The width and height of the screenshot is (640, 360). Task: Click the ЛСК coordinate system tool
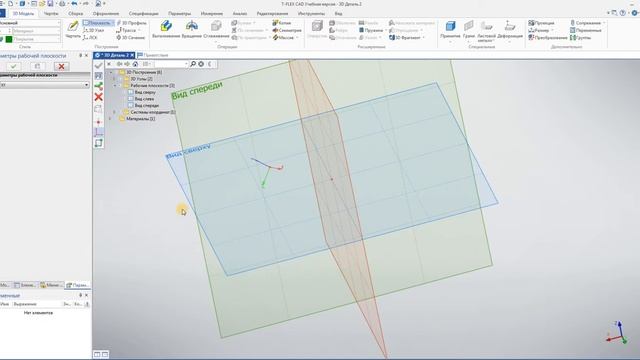coord(90,38)
